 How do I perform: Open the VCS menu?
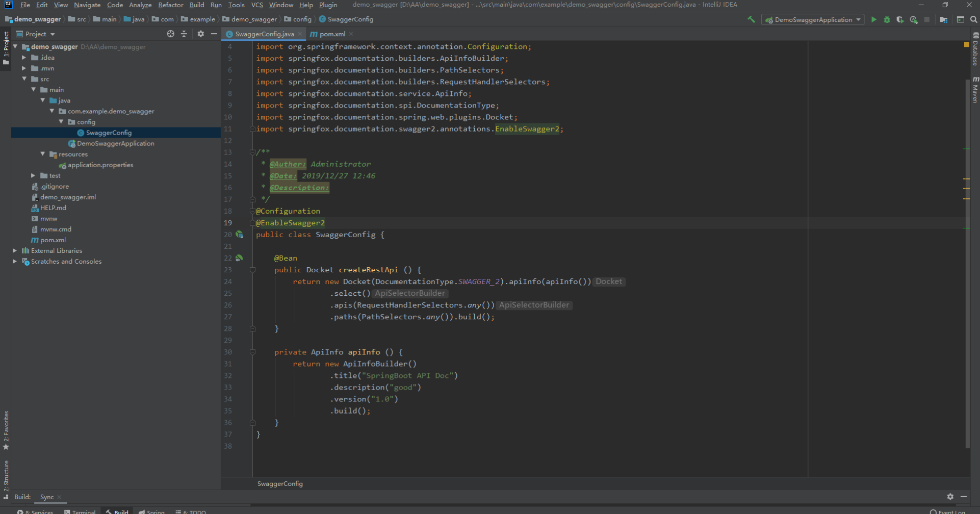pos(257,5)
